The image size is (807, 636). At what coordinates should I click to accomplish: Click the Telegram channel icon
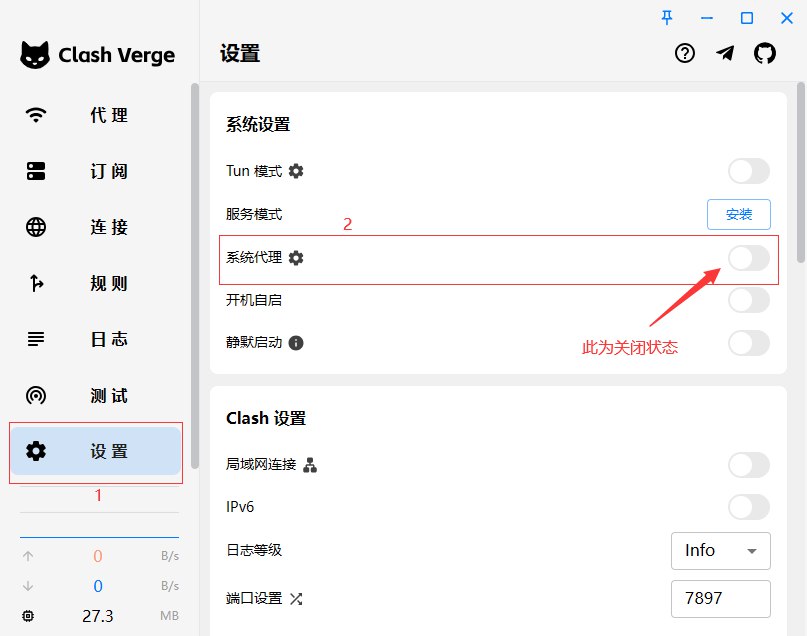coord(725,54)
